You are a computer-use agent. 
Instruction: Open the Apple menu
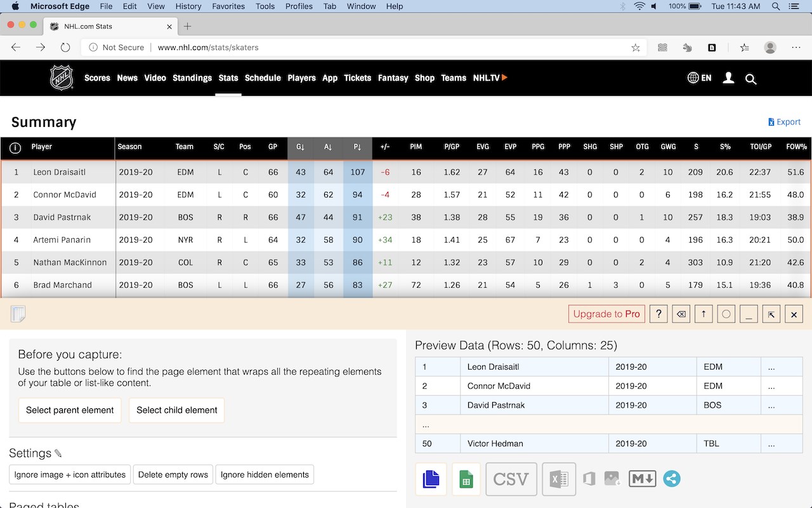tap(16, 6)
